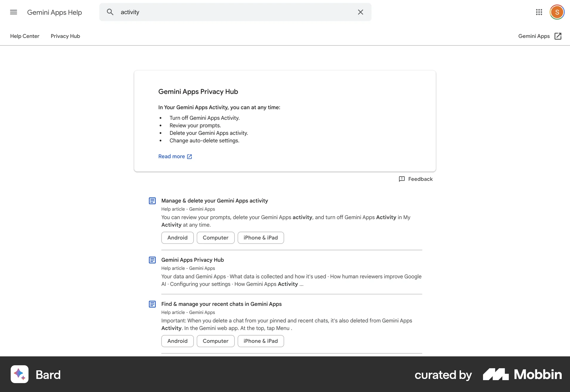Click the Read more link
The height and width of the screenshot is (392, 570).
(x=171, y=157)
